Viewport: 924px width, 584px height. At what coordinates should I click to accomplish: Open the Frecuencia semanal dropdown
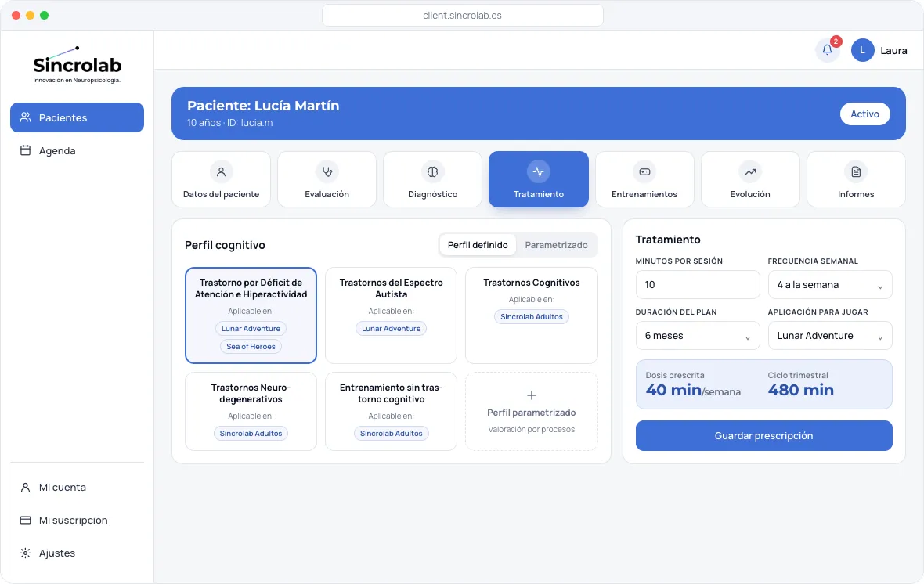pos(830,285)
